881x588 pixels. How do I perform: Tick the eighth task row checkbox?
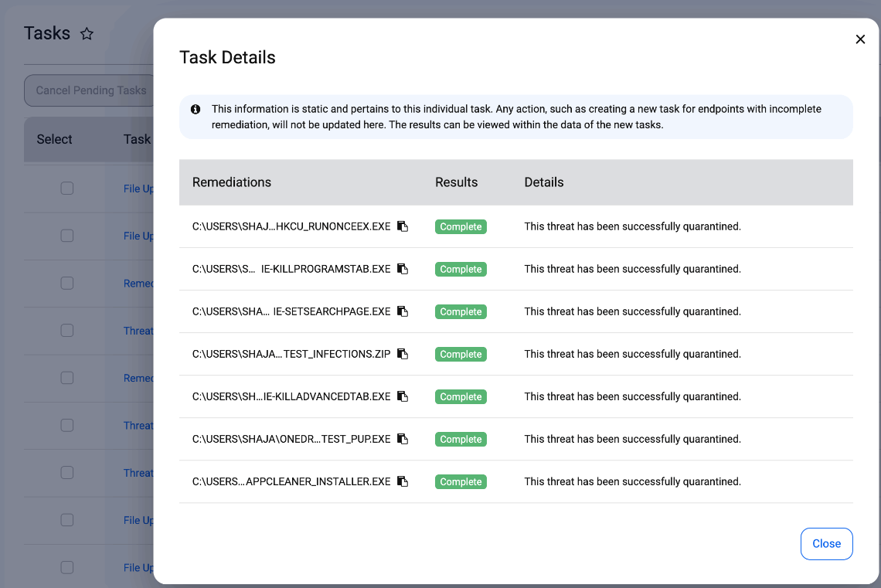coord(67,520)
